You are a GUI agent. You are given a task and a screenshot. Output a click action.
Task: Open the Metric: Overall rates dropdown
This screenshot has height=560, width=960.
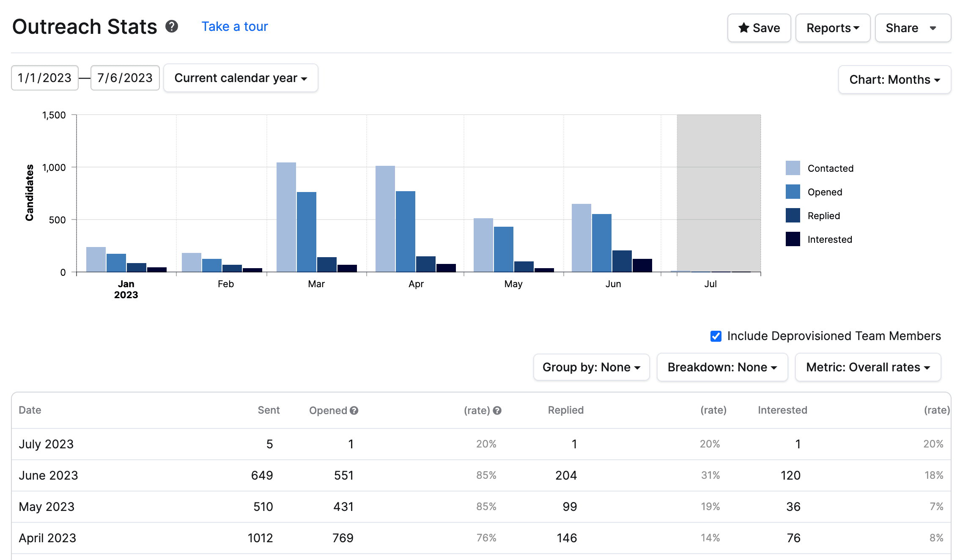pyautogui.click(x=868, y=367)
